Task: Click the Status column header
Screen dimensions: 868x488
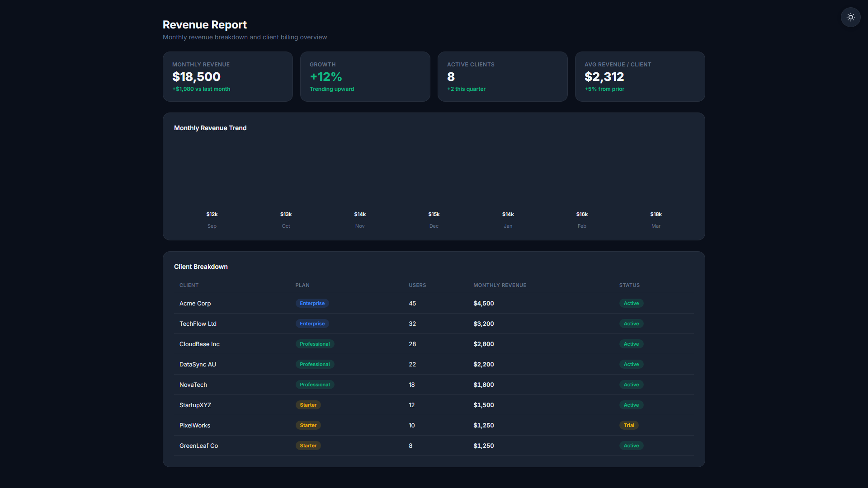Action: coord(629,285)
